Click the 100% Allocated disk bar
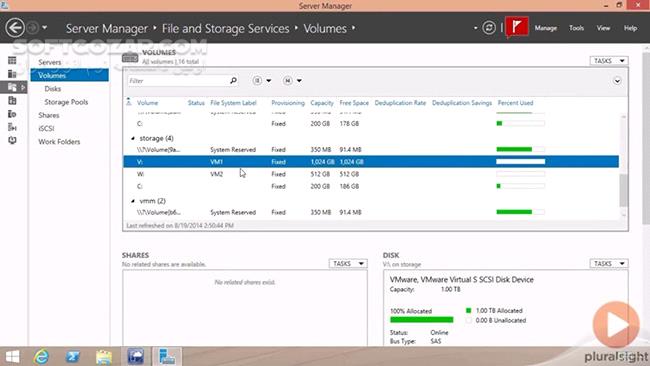This screenshot has height=366, width=650. point(422,320)
